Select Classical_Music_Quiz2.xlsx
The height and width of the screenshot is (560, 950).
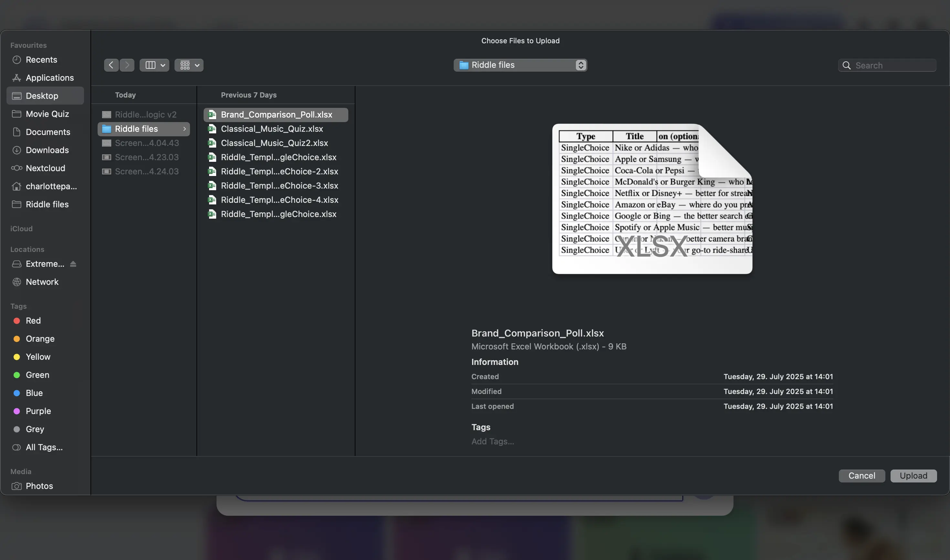point(276,143)
